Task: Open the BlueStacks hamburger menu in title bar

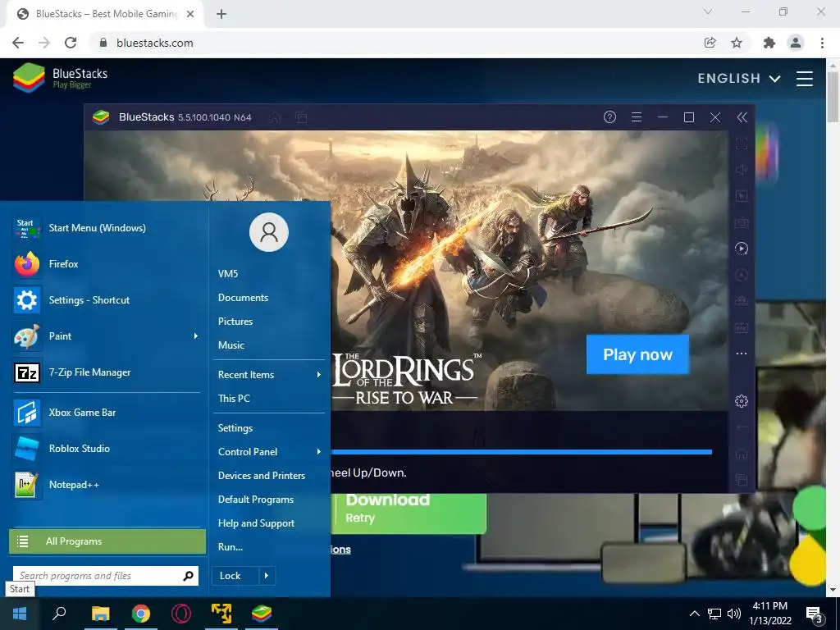Action: coord(637,117)
